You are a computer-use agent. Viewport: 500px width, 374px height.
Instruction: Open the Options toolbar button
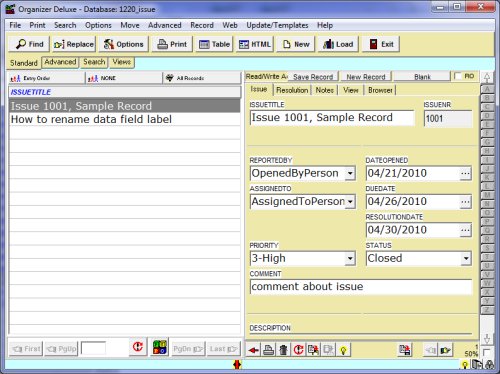coord(124,44)
